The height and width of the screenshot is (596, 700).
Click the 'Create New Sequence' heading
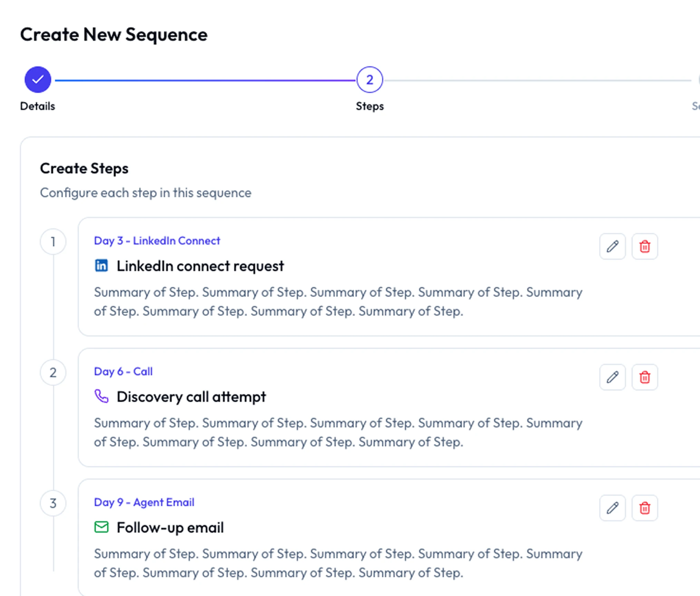pos(114,34)
